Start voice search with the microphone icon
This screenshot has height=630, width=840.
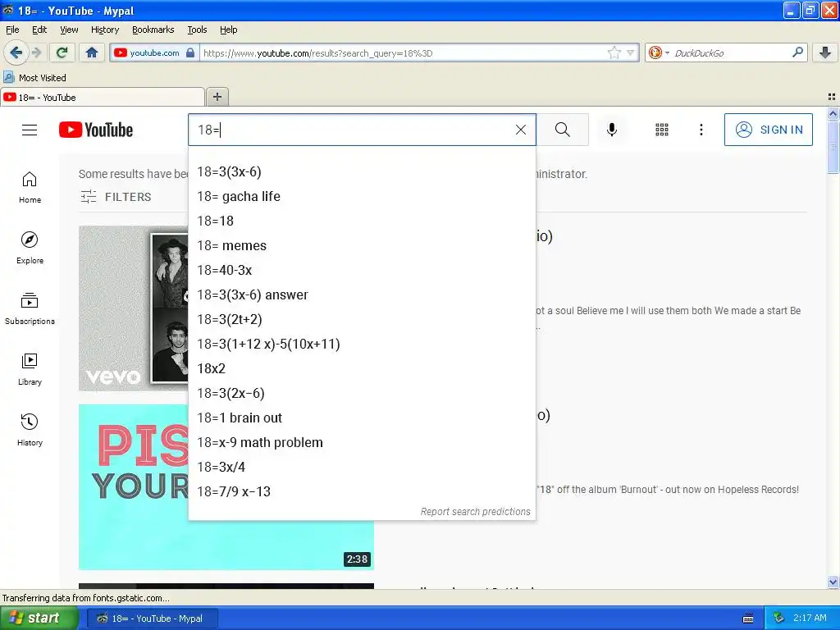pyautogui.click(x=611, y=130)
